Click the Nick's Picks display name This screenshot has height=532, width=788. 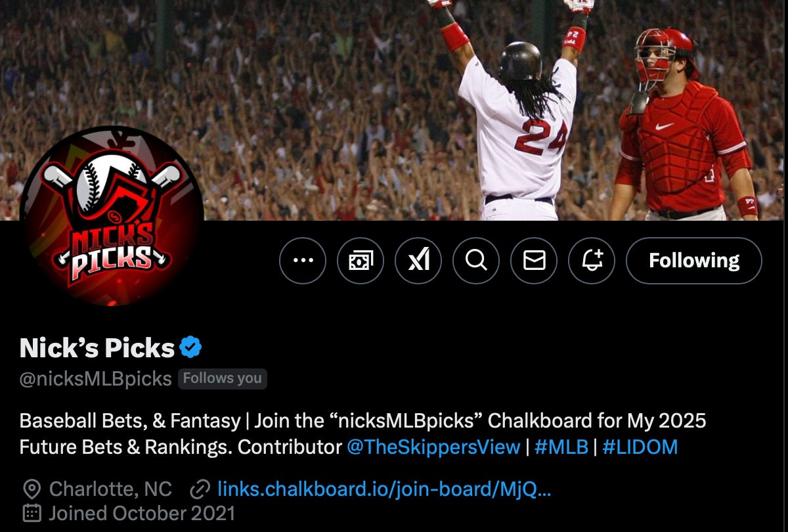tap(97, 347)
